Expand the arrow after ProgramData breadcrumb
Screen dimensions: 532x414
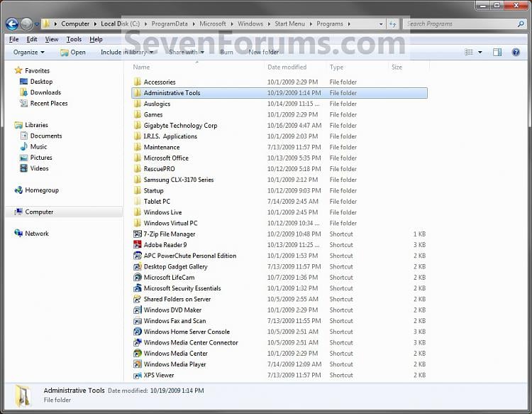tap(194, 24)
